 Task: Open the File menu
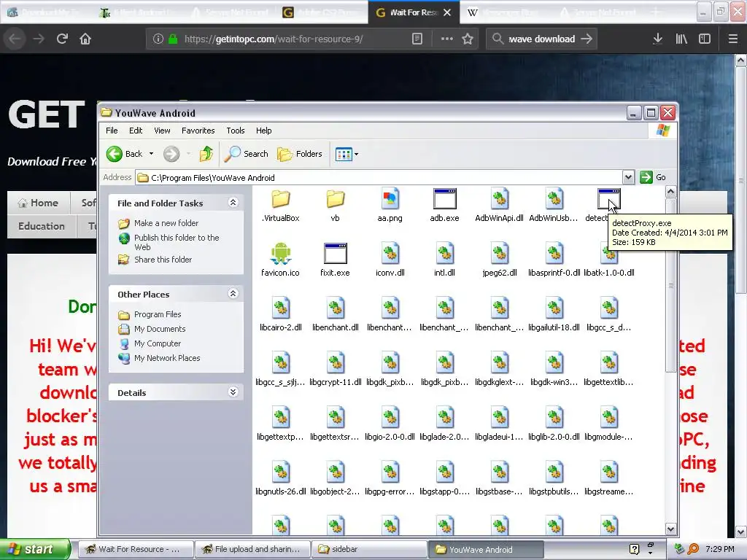coord(112,131)
